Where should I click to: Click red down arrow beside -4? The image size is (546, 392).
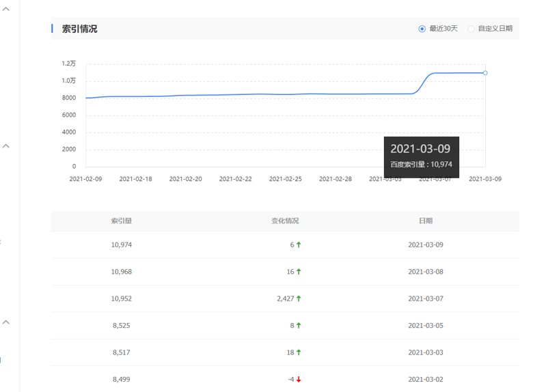click(x=299, y=380)
